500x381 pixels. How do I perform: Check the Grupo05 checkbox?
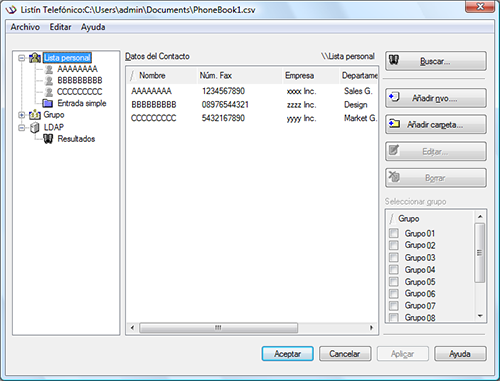394,282
